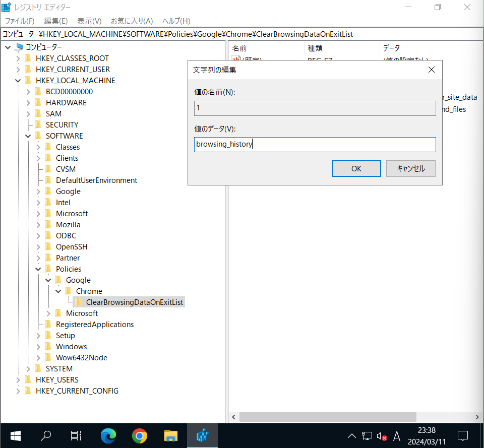
Task: Open the Favorites menu (お気に入り)
Action: click(132, 21)
